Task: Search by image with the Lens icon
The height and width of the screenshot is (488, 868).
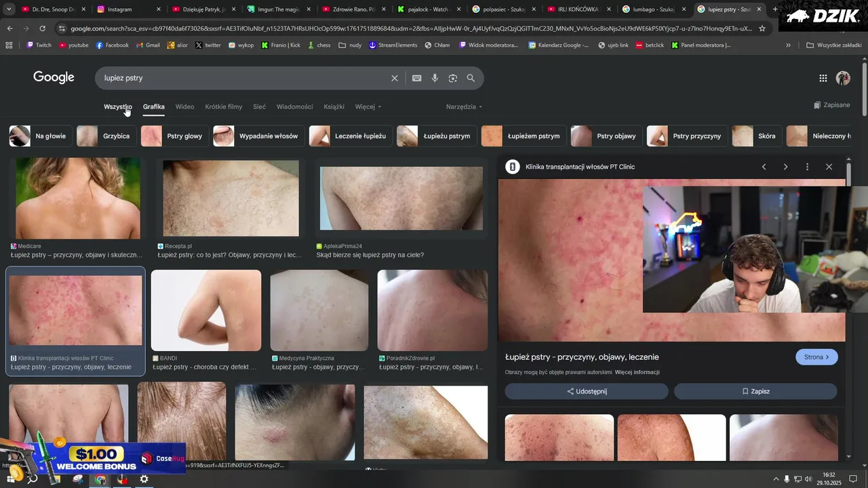Action: coord(452,78)
